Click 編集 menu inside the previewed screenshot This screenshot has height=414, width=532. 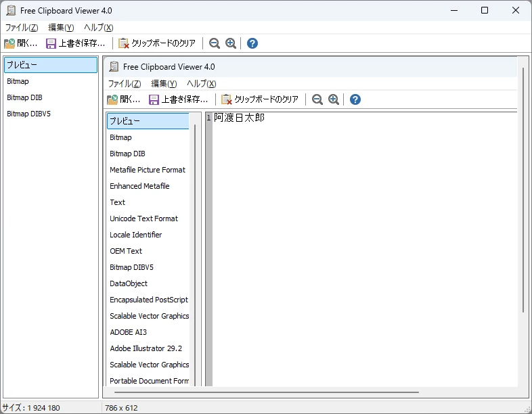164,83
